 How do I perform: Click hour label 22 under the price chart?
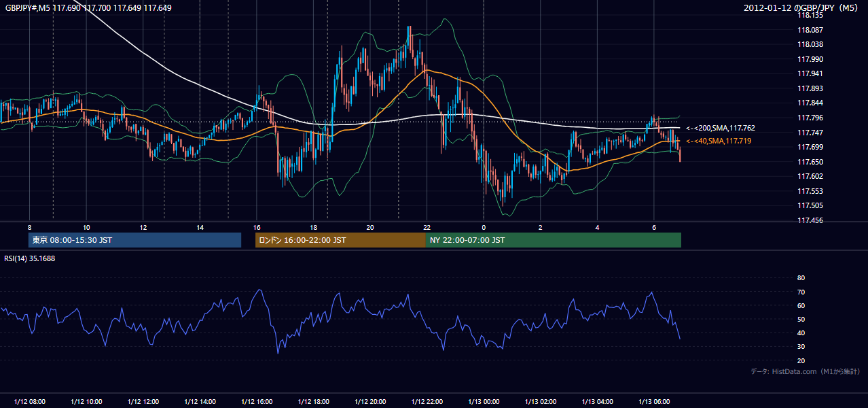pos(427,227)
